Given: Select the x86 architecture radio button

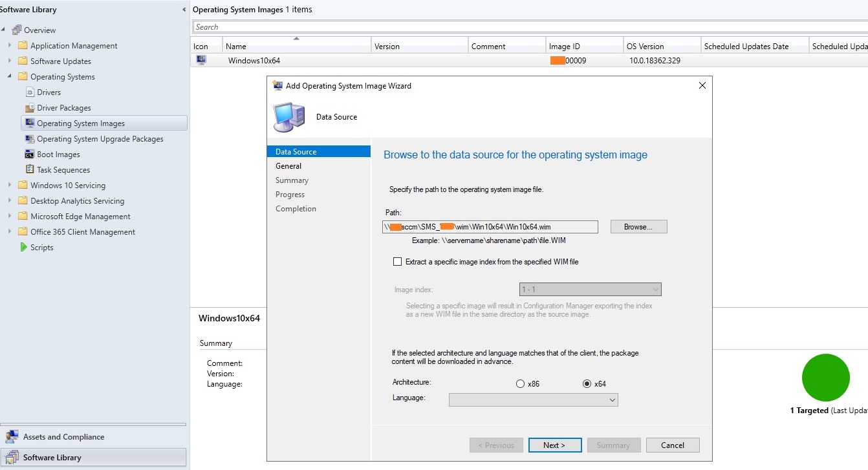Looking at the screenshot, I should 520,383.
